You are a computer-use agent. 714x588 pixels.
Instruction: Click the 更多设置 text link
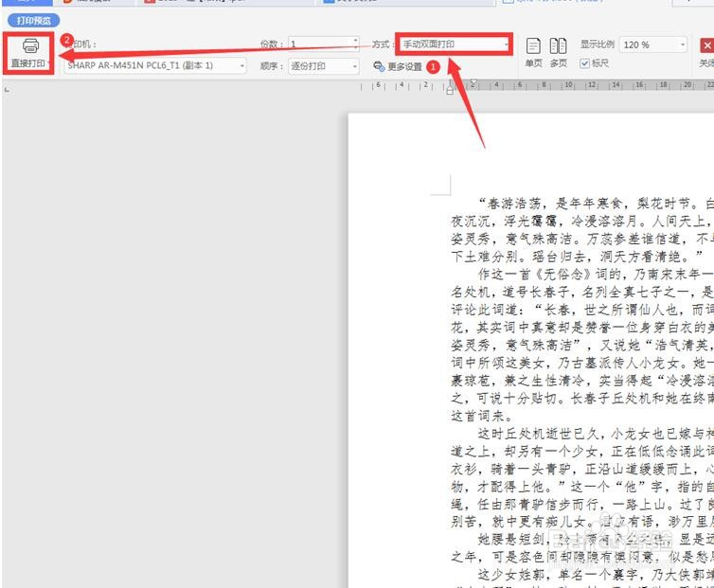(x=404, y=67)
